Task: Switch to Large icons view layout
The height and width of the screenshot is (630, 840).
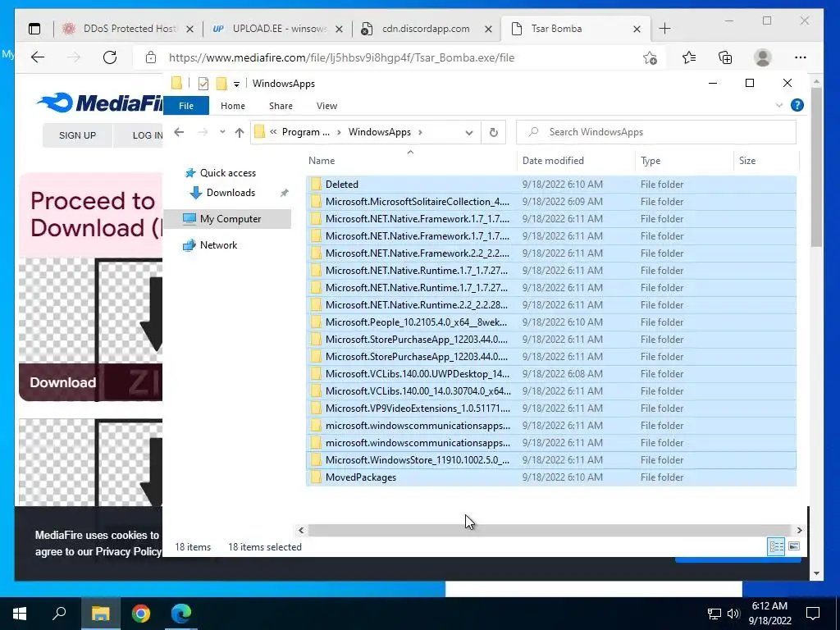Action: click(x=794, y=546)
